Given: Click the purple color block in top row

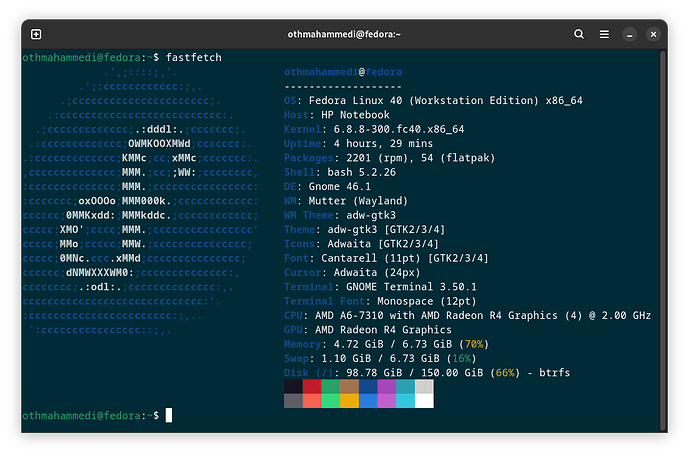Looking at the screenshot, I should 387,387.
